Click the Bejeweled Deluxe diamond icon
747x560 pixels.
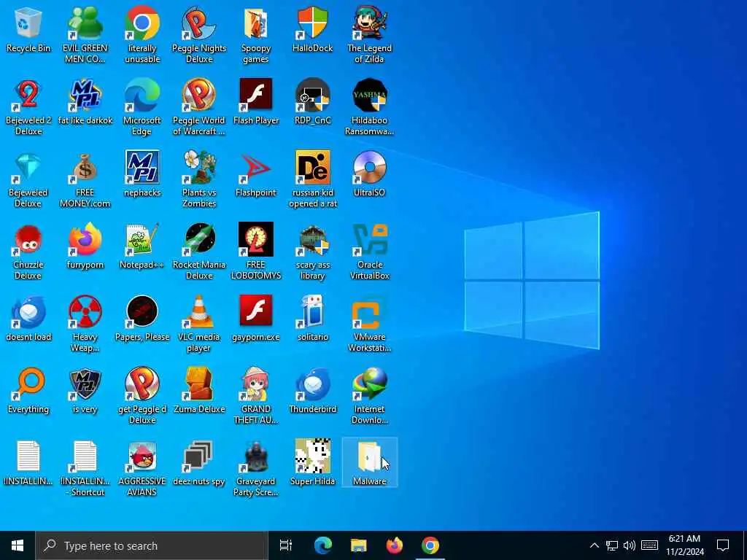(x=28, y=180)
